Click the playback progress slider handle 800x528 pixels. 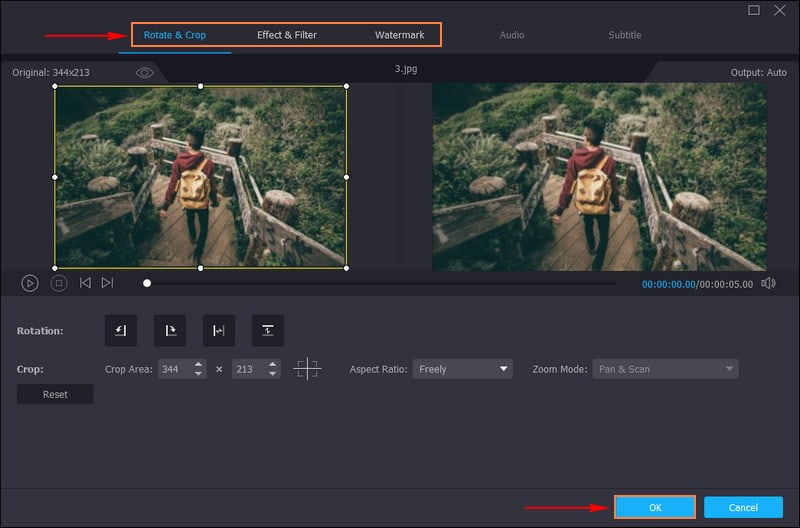tap(147, 283)
